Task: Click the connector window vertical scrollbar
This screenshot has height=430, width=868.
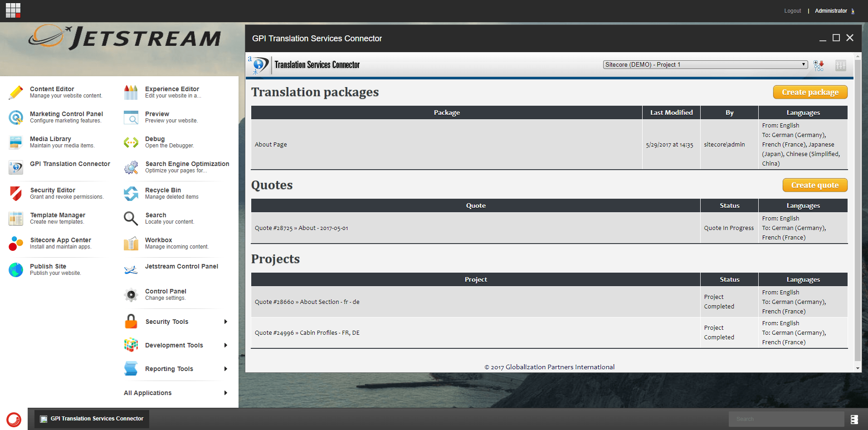Action: 858,211
